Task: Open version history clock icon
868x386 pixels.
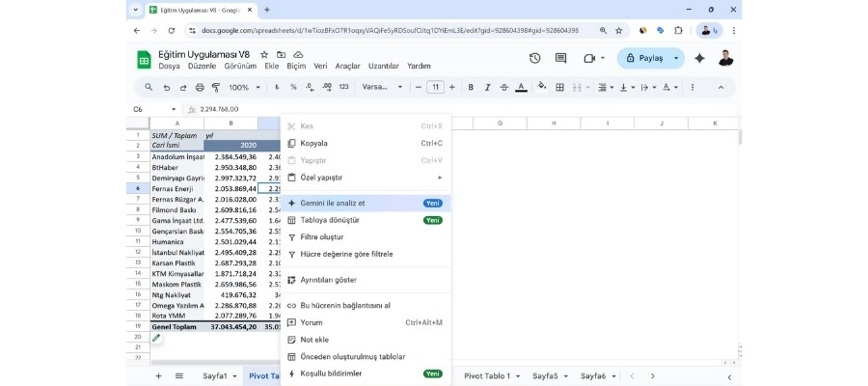Action: point(535,59)
